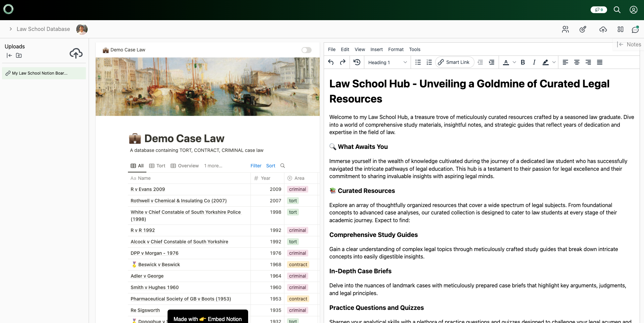Open the user account profile icon
This screenshot has width=644, height=323.
click(x=634, y=10)
